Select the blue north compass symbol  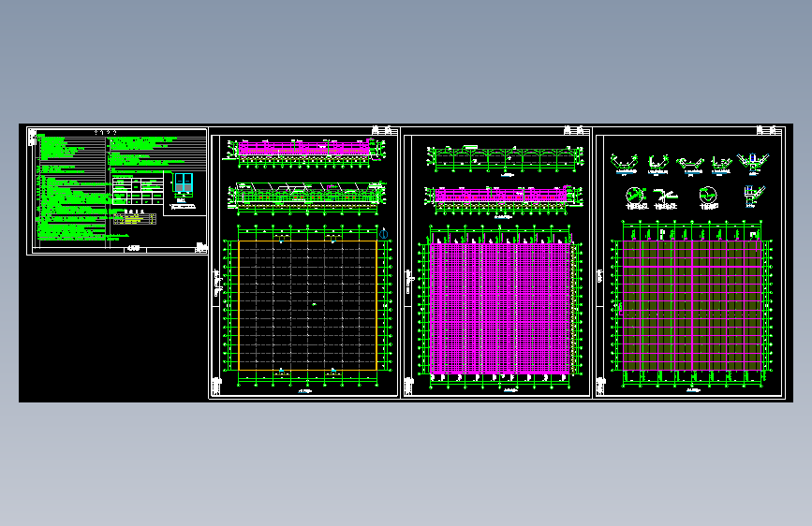384,233
